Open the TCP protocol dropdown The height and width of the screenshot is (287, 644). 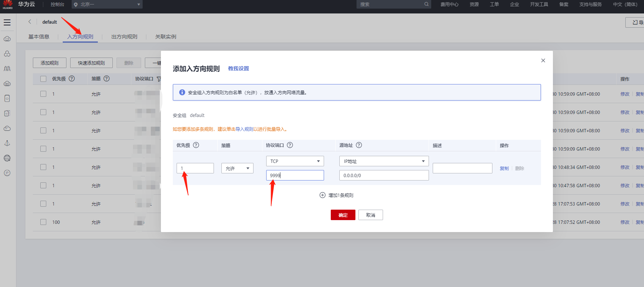click(295, 161)
